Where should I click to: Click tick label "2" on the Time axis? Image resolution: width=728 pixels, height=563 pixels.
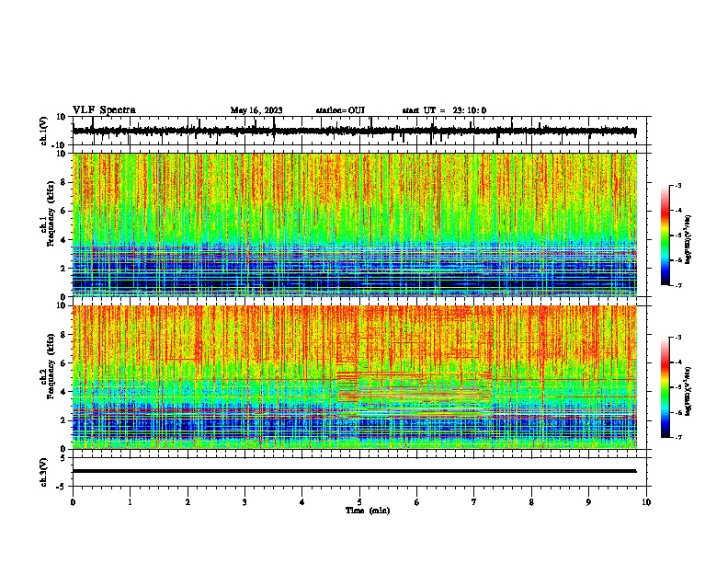click(188, 502)
